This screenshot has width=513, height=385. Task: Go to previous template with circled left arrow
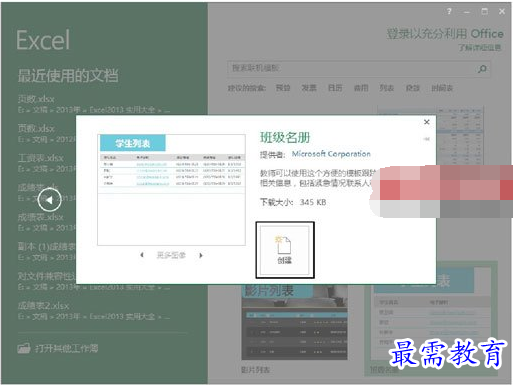(x=49, y=200)
